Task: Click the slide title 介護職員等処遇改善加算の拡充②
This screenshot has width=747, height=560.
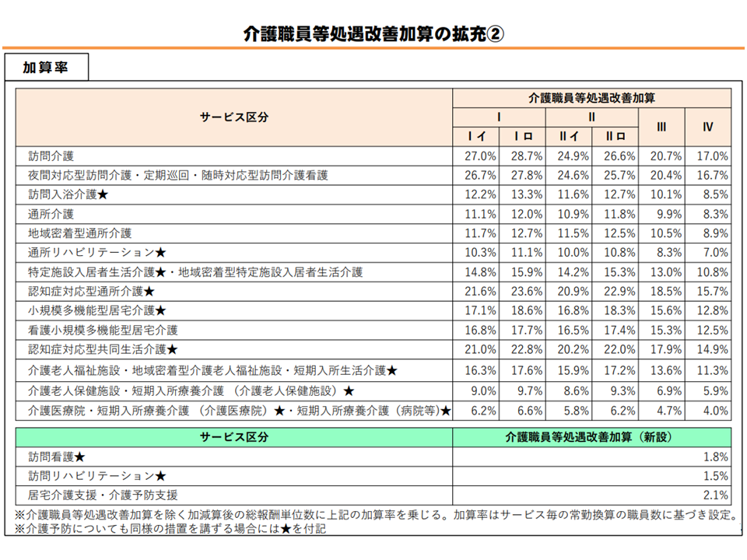Action: tap(374, 33)
